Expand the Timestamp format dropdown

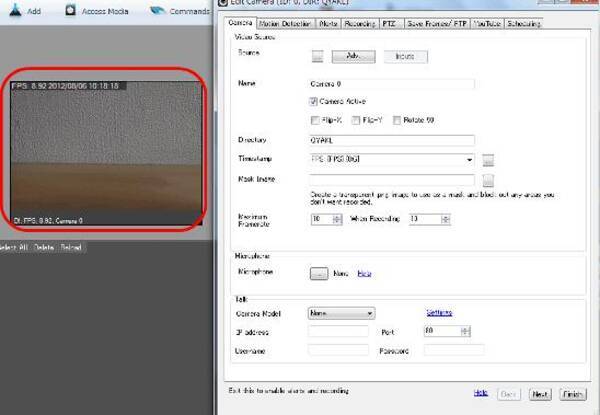[x=469, y=159]
